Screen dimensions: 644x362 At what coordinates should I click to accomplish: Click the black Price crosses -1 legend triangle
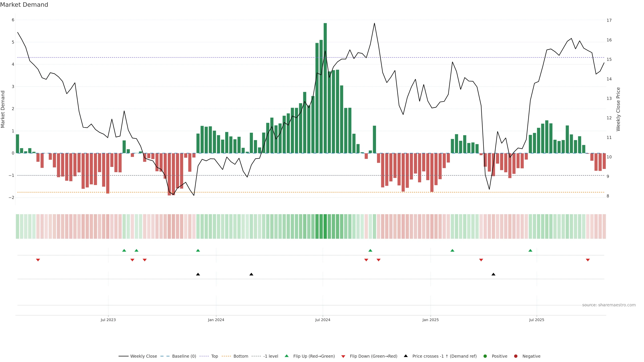point(406,356)
